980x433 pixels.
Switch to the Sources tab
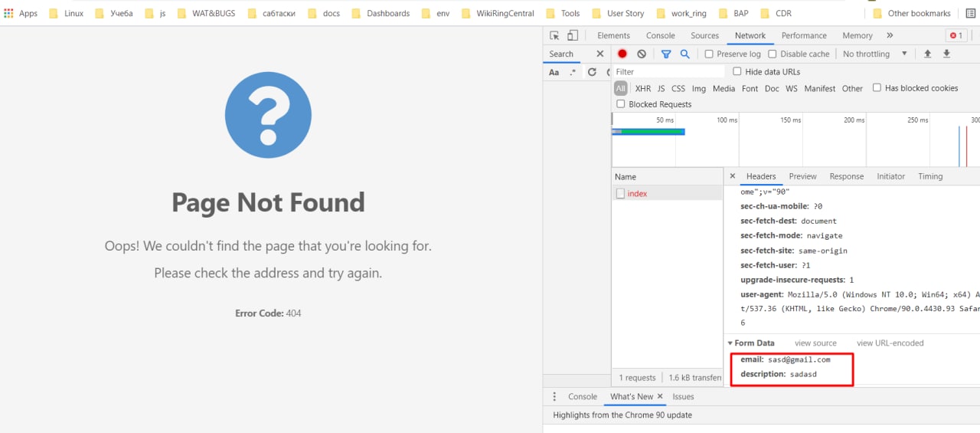pos(704,35)
